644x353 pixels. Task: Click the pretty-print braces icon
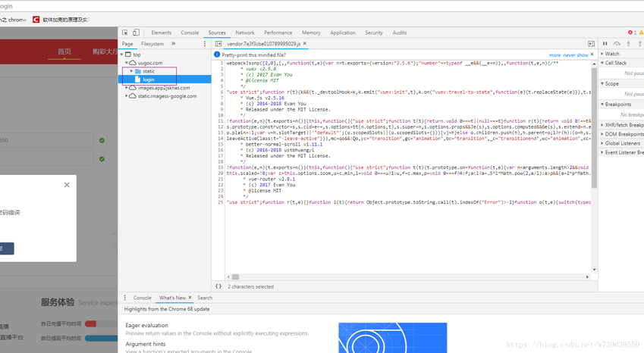pyautogui.click(x=218, y=286)
